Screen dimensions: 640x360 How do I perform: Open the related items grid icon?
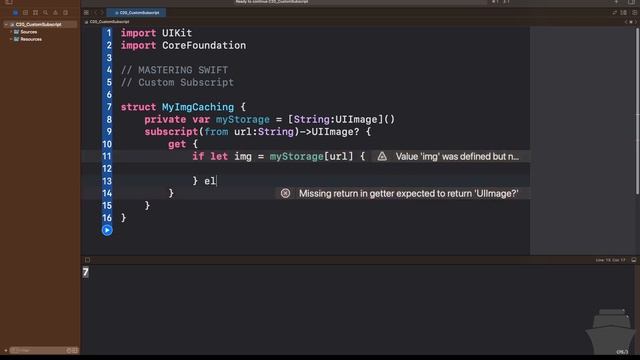click(x=86, y=13)
